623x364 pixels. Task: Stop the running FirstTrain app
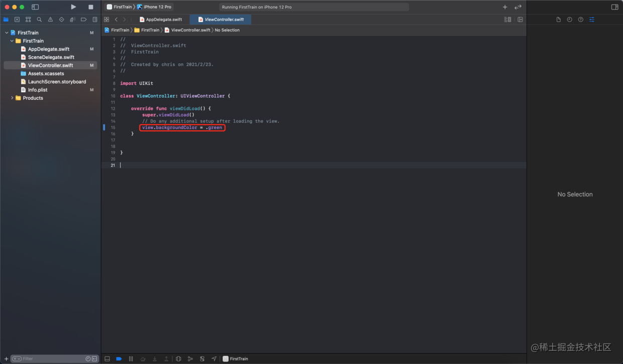91,7
